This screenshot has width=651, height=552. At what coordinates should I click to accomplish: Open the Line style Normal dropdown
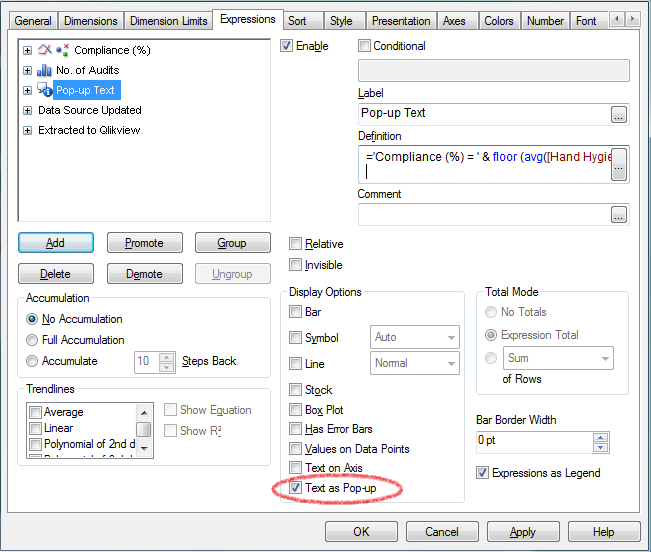coord(415,363)
